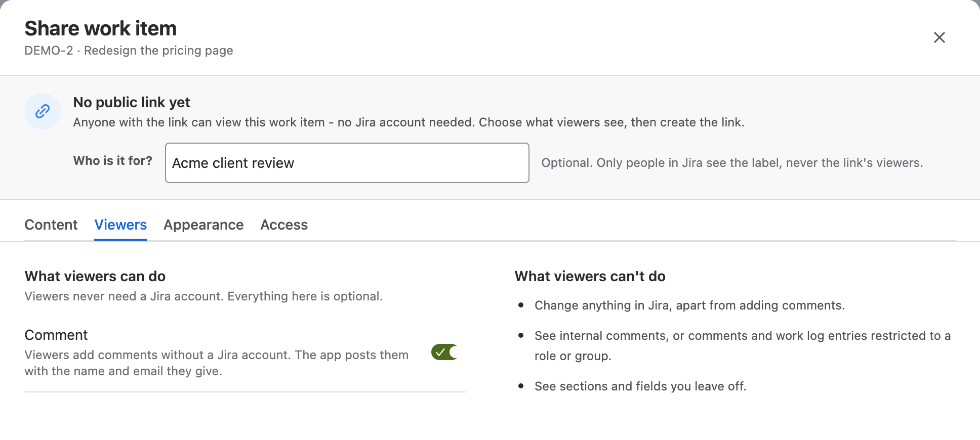The height and width of the screenshot is (440, 980).
Task: Click 'Viewers add comments without a Jira account' description
Action: 217,363
